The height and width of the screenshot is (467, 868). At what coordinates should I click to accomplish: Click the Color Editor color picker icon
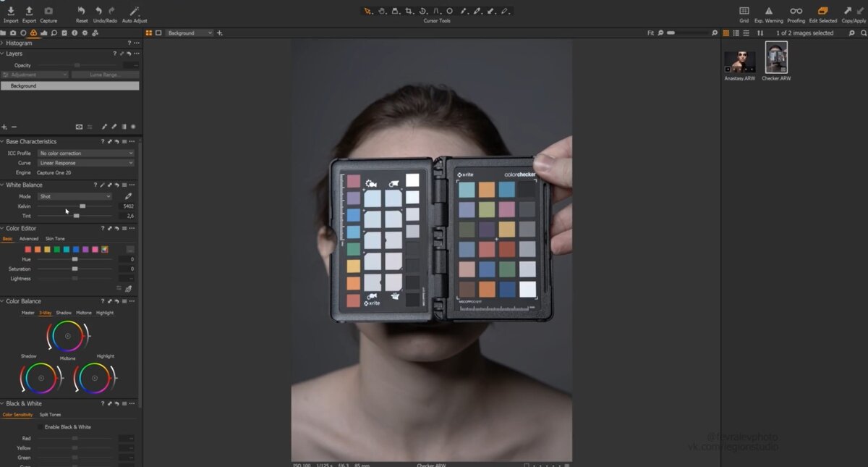pos(128,288)
